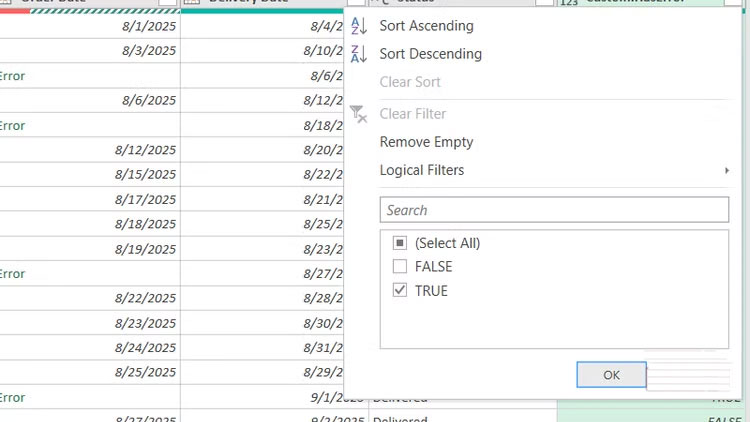Choose Clear Sort from the menu
The width and height of the screenshot is (750, 422).
tap(410, 82)
